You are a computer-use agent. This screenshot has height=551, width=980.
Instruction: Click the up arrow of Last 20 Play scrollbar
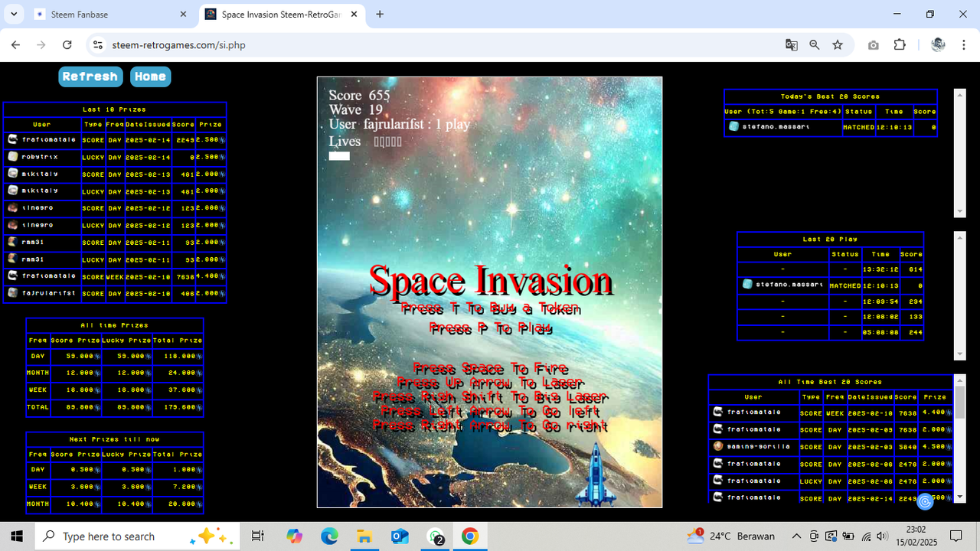point(959,237)
